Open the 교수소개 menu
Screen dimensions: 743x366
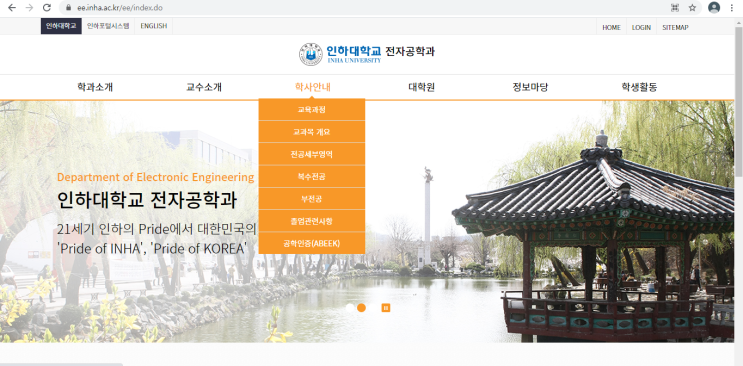(204, 87)
